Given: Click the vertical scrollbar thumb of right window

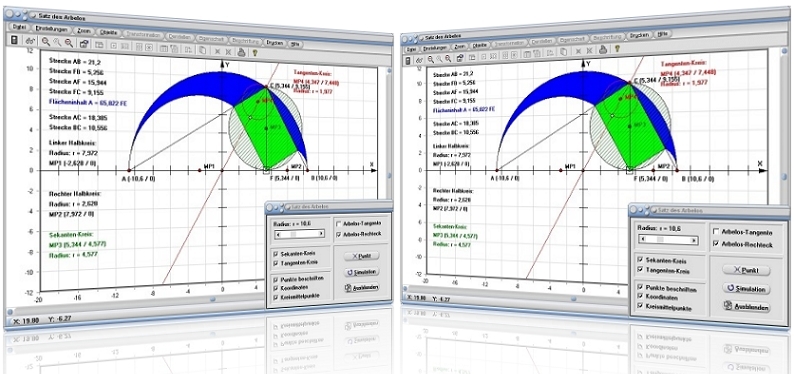Looking at the screenshot, I should (785, 176).
